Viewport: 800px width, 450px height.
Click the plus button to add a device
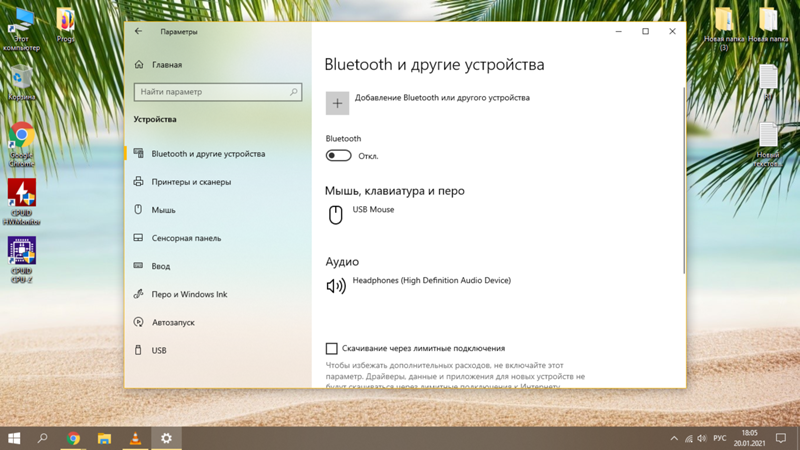pyautogui.click(x=337, y=103)
